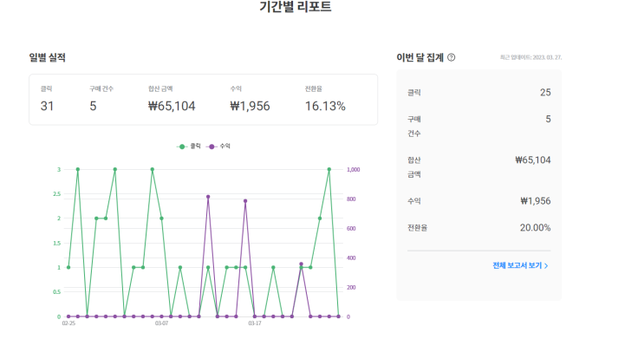Click the 클릭 value 25 in 이번 달 집계
644x339 pixels.
tap(545, 93)
